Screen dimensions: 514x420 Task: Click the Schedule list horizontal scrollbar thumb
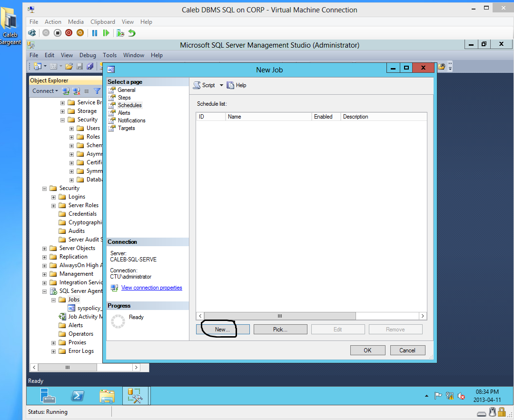pos(280,316)
